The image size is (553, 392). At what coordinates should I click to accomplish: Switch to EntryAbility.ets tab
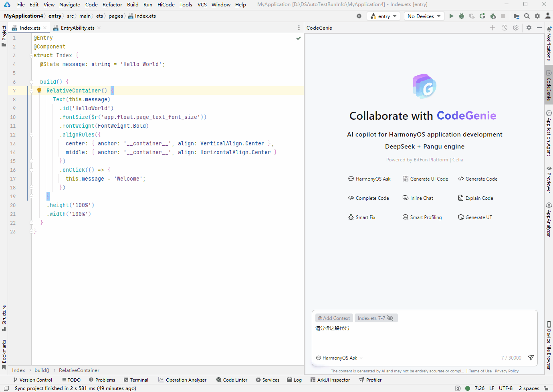coord(77,28)
